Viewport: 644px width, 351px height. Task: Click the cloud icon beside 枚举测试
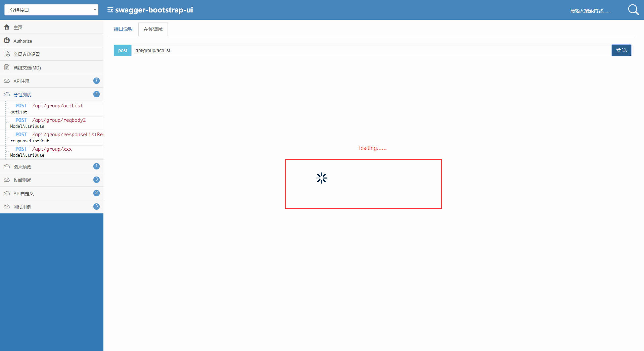(7, 180)
